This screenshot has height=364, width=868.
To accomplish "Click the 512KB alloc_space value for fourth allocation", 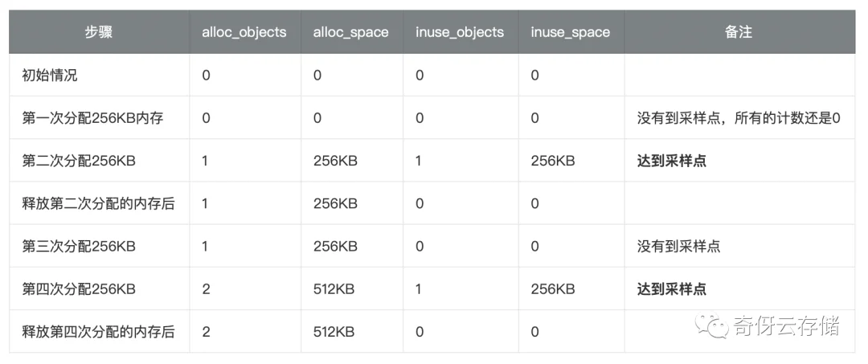I will [334, 288].
